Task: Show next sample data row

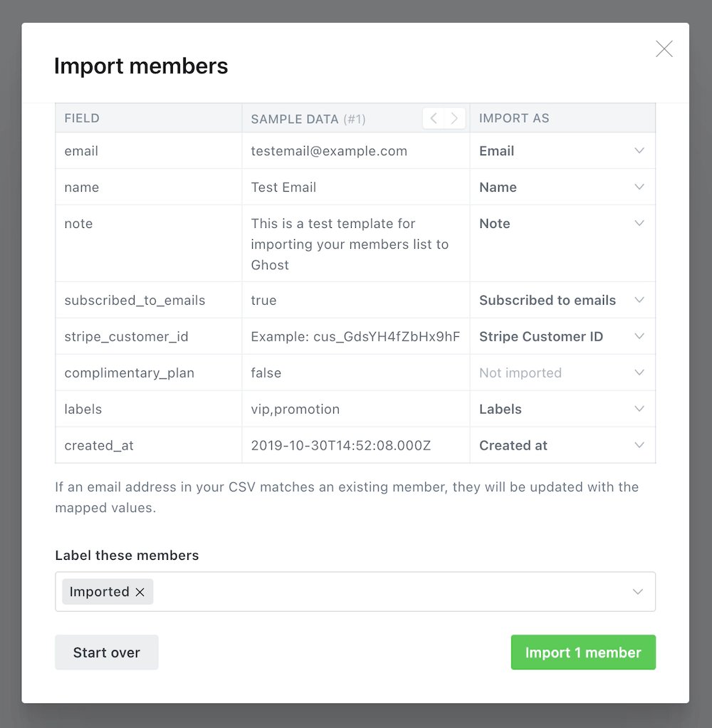Action: (x=454, y=118)
